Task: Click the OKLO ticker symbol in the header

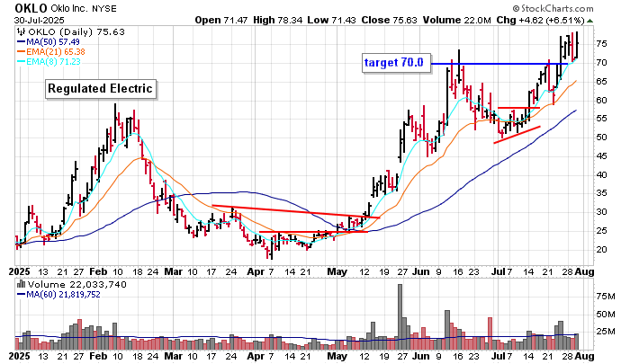Action: tap(31, 8)
